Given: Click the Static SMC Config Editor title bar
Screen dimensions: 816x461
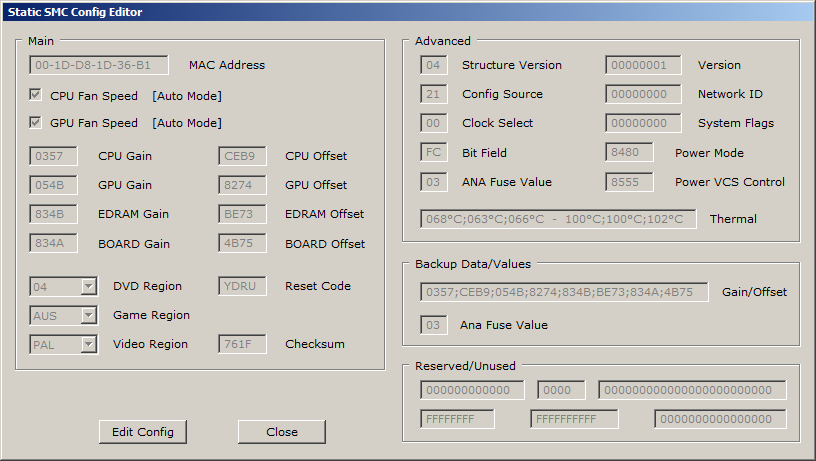Looking at the screenshot, I should click(x=408, y=12).
